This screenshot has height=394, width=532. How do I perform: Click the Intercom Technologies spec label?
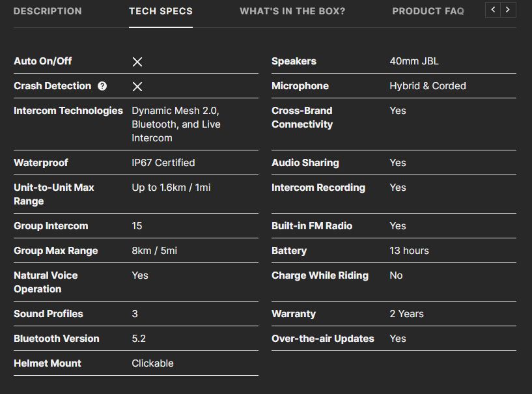click(x=68, y=111)
